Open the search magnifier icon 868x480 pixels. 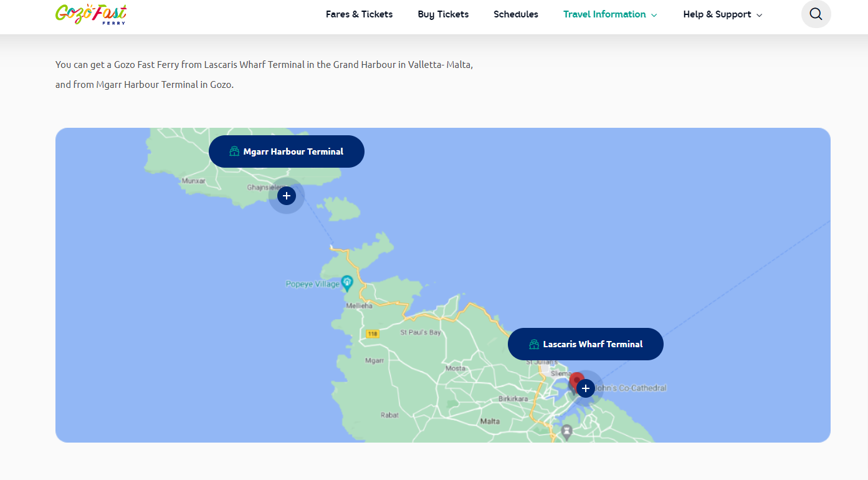click(x=816, y=14)
